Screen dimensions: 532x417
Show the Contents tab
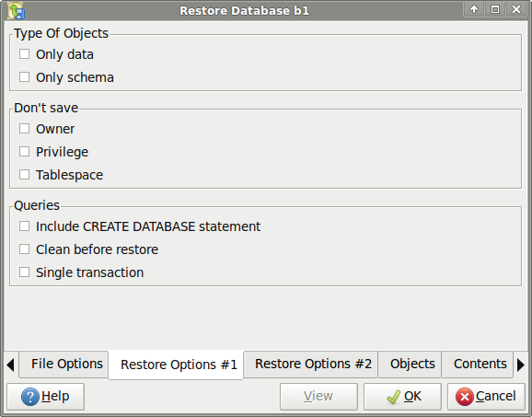pos(477,364)
